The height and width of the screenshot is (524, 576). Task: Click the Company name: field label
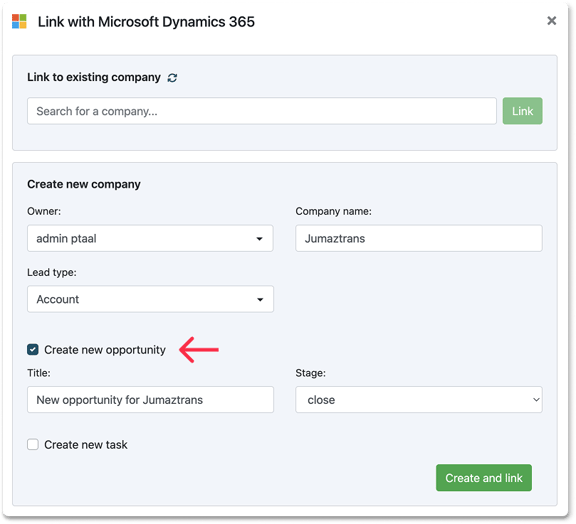click(x=334, y=211)
